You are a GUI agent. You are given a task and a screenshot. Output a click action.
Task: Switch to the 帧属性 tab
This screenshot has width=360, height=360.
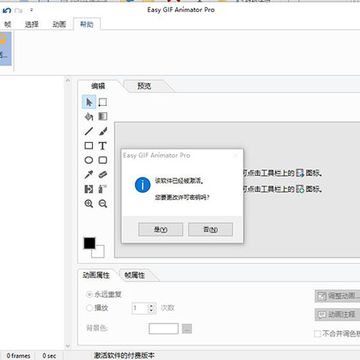pyautogui.click(x=135, y=275)
